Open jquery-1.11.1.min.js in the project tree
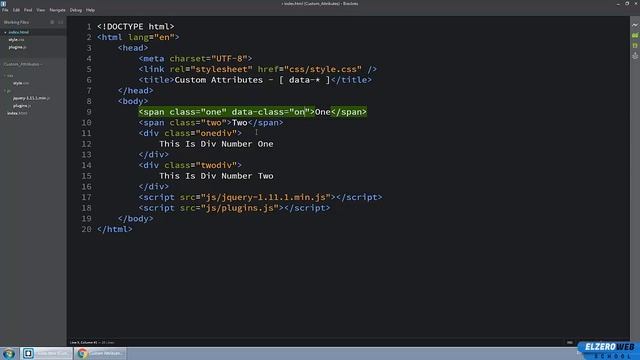 [31, 98]
